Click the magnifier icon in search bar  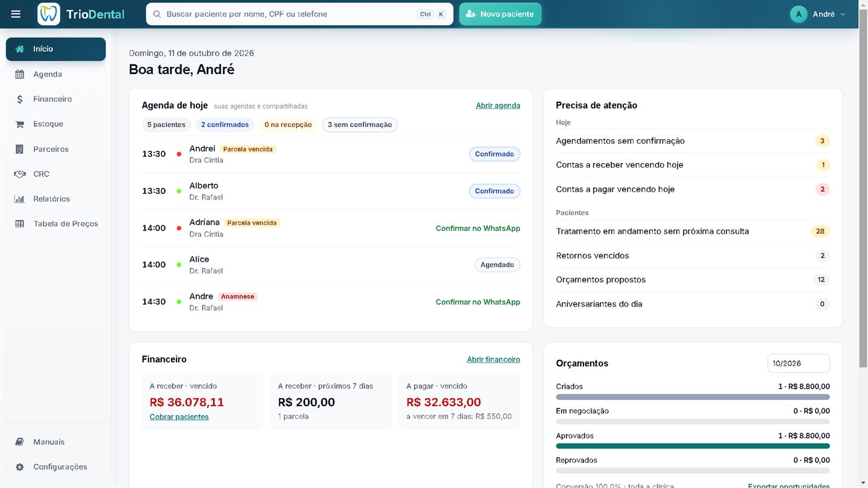(x=157, y=14)
